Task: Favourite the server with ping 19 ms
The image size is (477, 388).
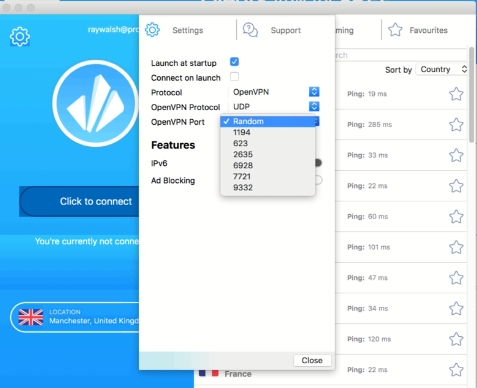Action: [456, 94]
